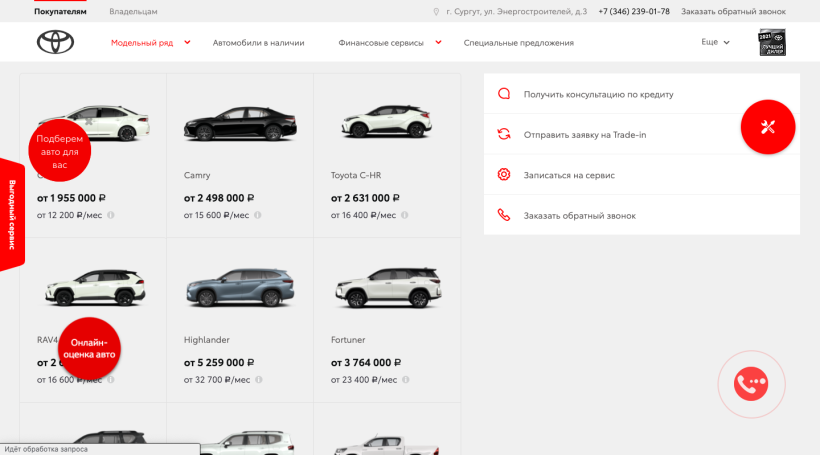Screen dimensions: 820x455
Task: Click the Toyota C-HR model name
Action: coord(356,175)
